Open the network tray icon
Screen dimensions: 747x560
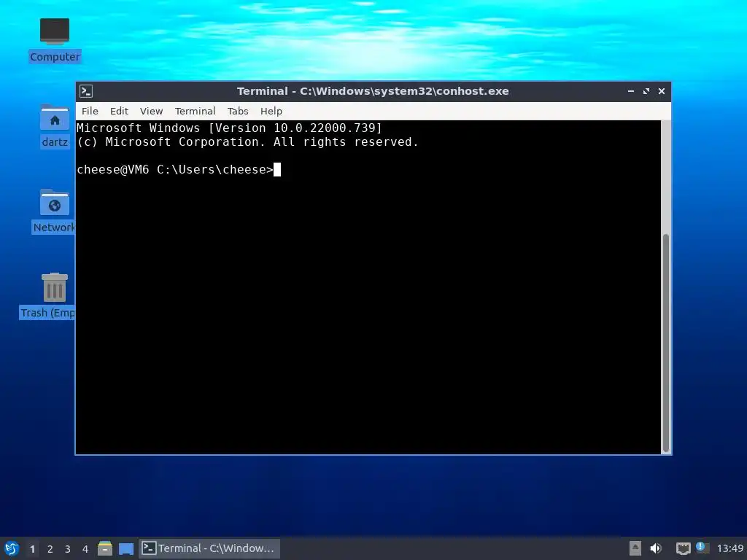pyautogui.click(x=683, y=548)
